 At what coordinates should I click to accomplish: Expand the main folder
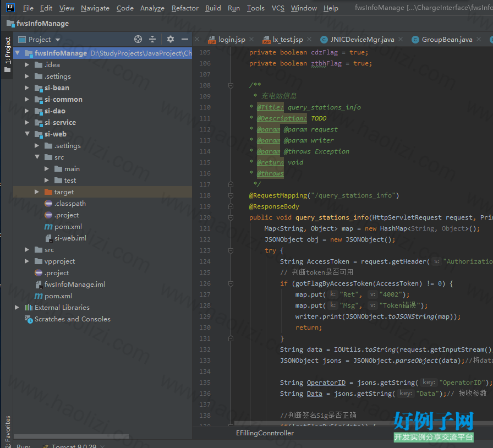tap(47, 168)
